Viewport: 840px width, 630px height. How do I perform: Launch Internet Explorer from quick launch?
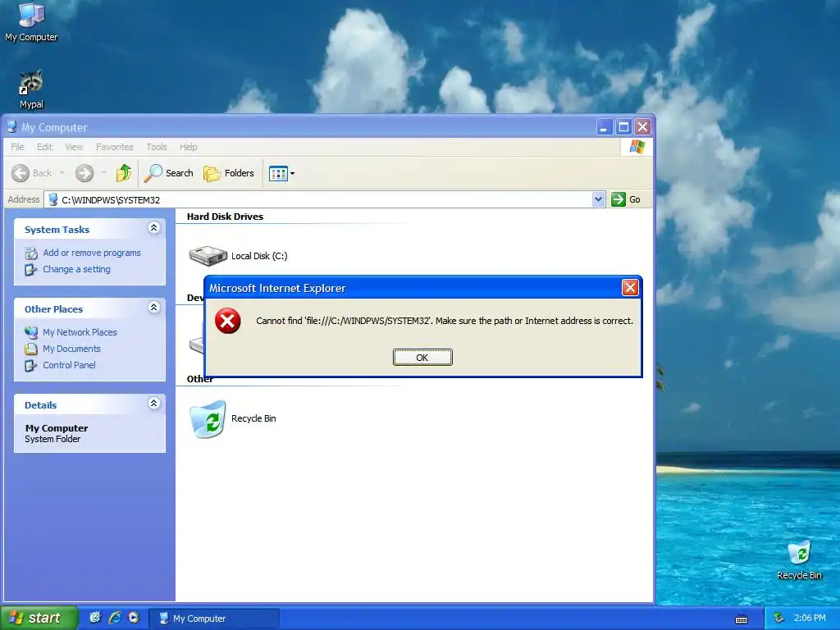pyautogui.click(x=115, y=618)
